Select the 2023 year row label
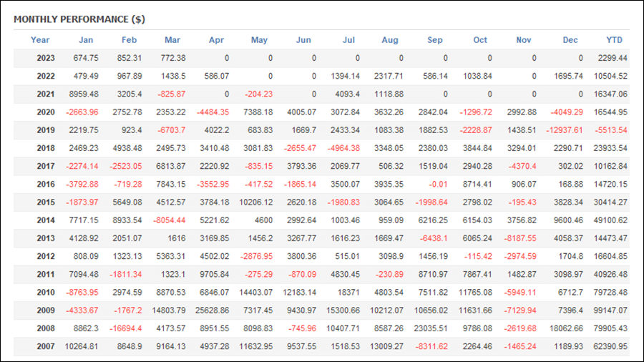 tap(46, 58)
